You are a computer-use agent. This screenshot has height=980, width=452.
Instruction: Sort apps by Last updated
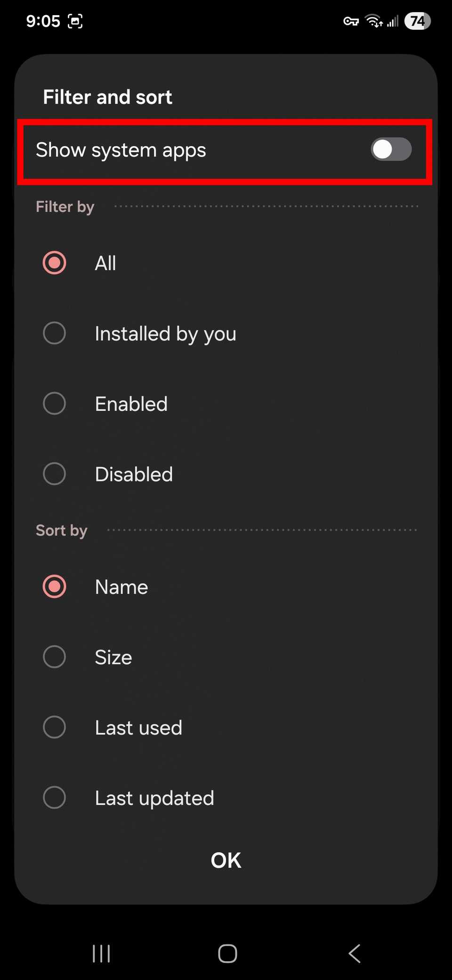pos(55,798)
